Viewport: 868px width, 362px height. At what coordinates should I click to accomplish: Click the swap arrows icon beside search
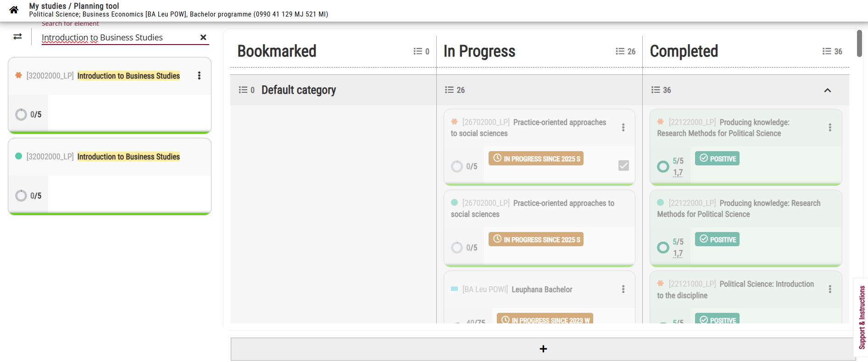(17, 37)
